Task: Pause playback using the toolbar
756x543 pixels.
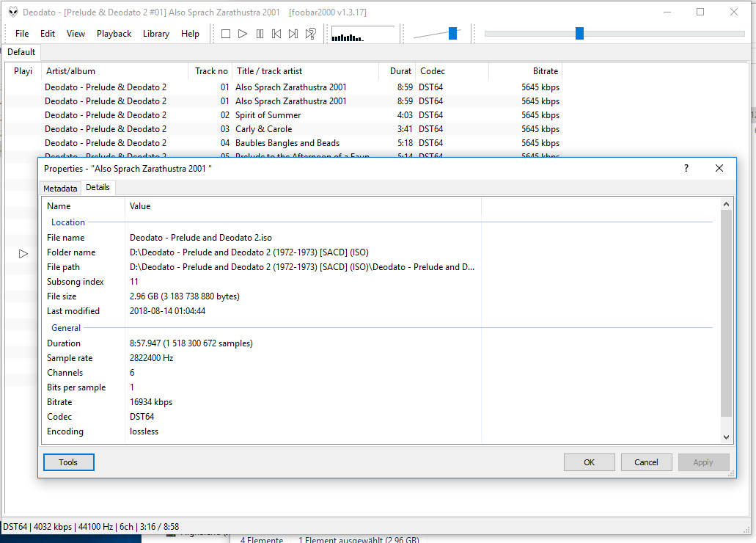Action: pos(260,34)
